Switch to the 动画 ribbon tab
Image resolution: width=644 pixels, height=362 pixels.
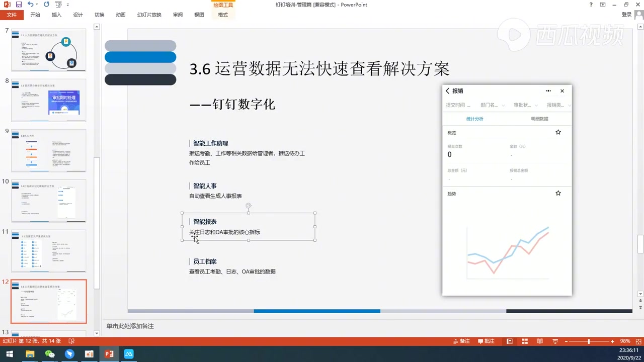click(121, 15)
